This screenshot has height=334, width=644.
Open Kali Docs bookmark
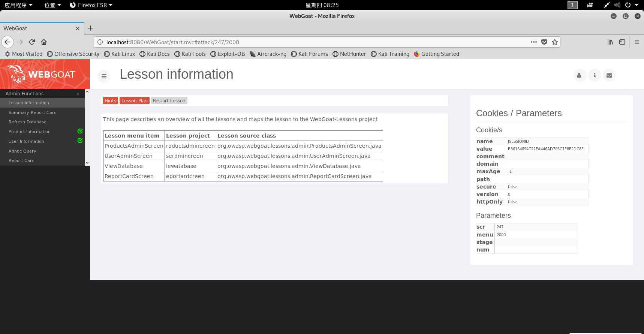point(154,54)
